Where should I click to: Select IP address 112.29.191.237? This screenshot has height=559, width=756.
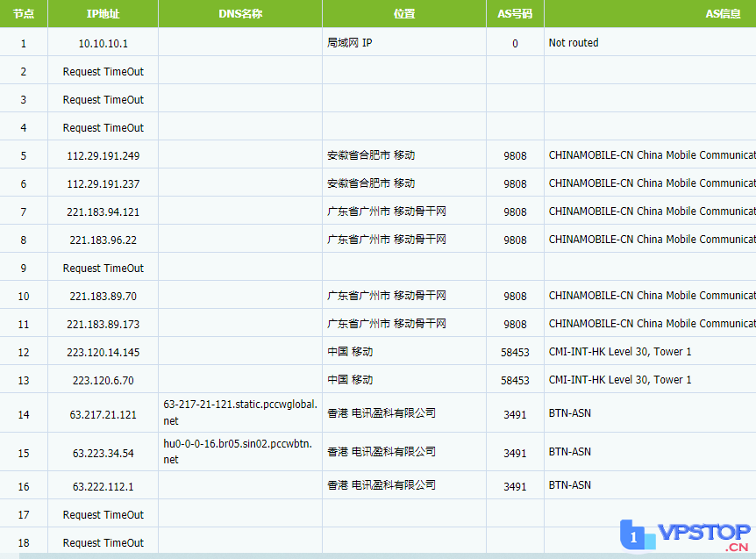click(103, 183)
